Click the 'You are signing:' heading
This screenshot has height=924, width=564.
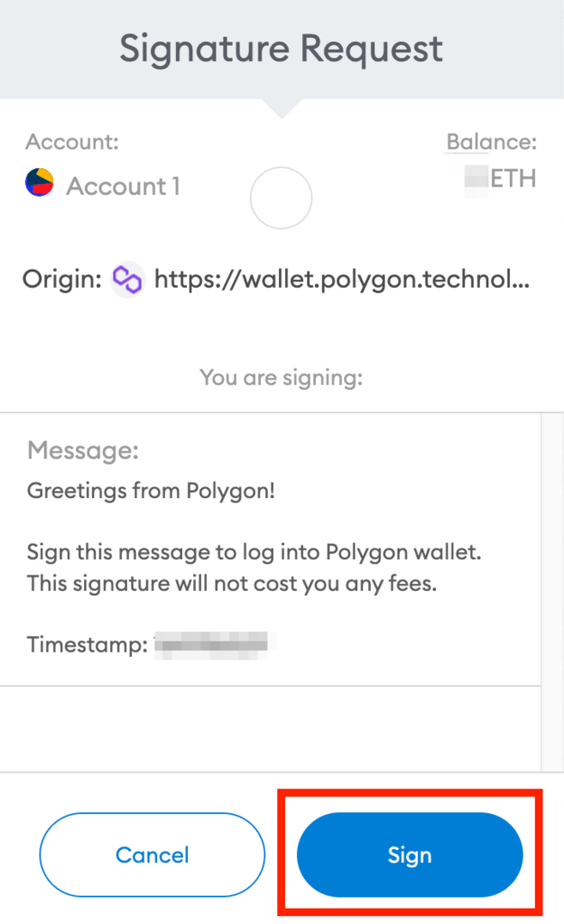281,377
